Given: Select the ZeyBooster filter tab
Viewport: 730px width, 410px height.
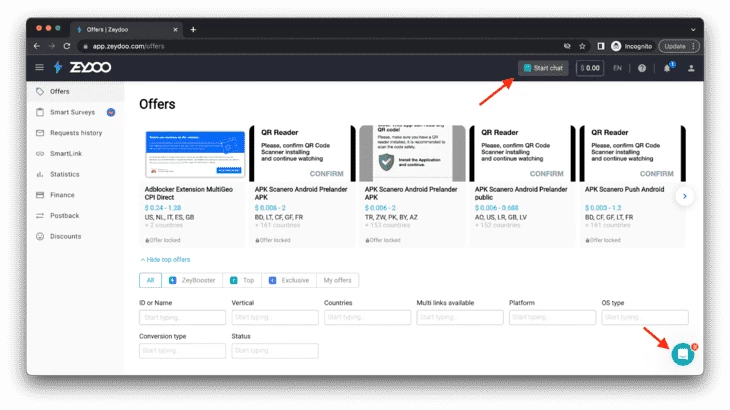Looking at the screenshot, I should point(192,280).
